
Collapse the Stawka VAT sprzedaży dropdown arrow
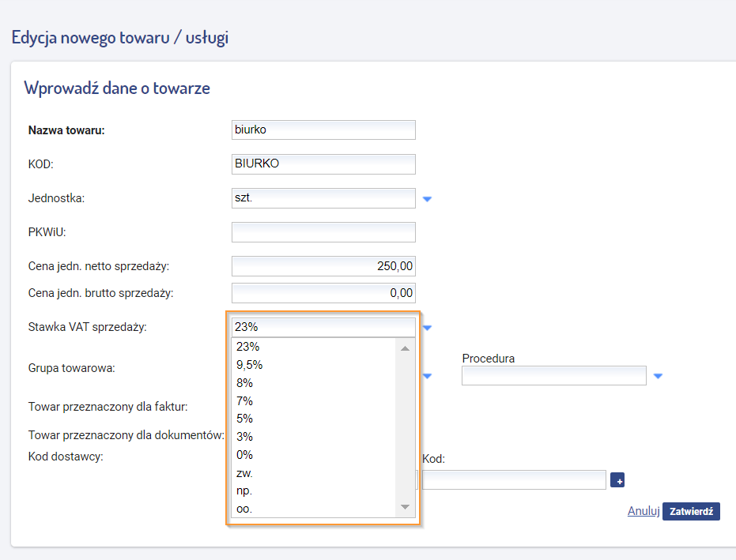click(x=427, y=327)
